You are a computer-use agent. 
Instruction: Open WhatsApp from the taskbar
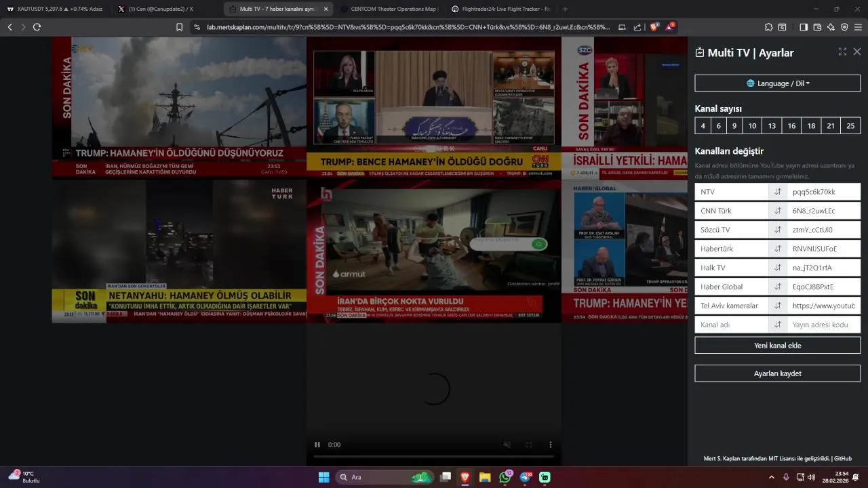505,477
